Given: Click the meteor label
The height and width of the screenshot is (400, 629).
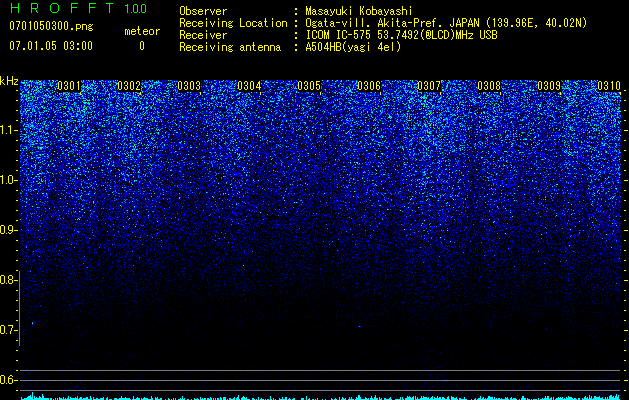Looking at the screenshot, I should 142,31.
